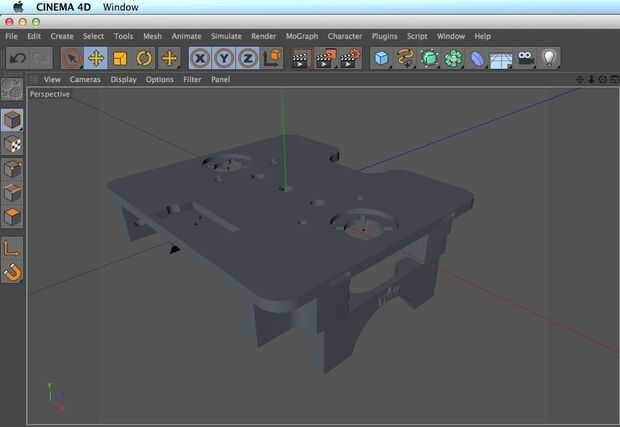Click the Undo arrow icon
This screenshot has height=427, width=620.
(18, 59)
